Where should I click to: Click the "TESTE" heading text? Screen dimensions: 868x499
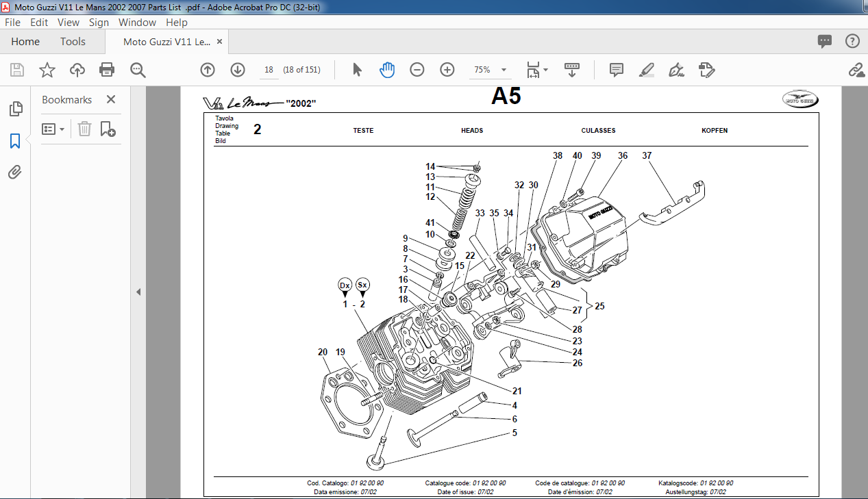363,130
